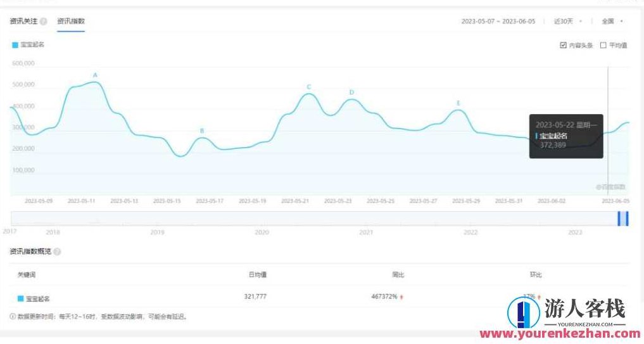Image resolution: width=644 pixels, height=344 pixels.
Task: Open the help icon beside 资讯关注
Action: point(44,22)
